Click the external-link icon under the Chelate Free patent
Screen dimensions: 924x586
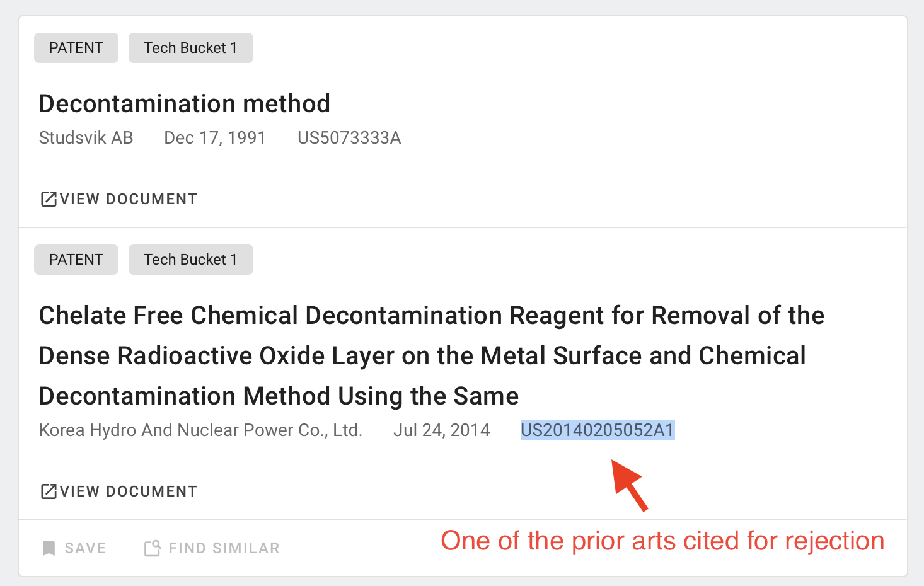(x=49, y=491)
